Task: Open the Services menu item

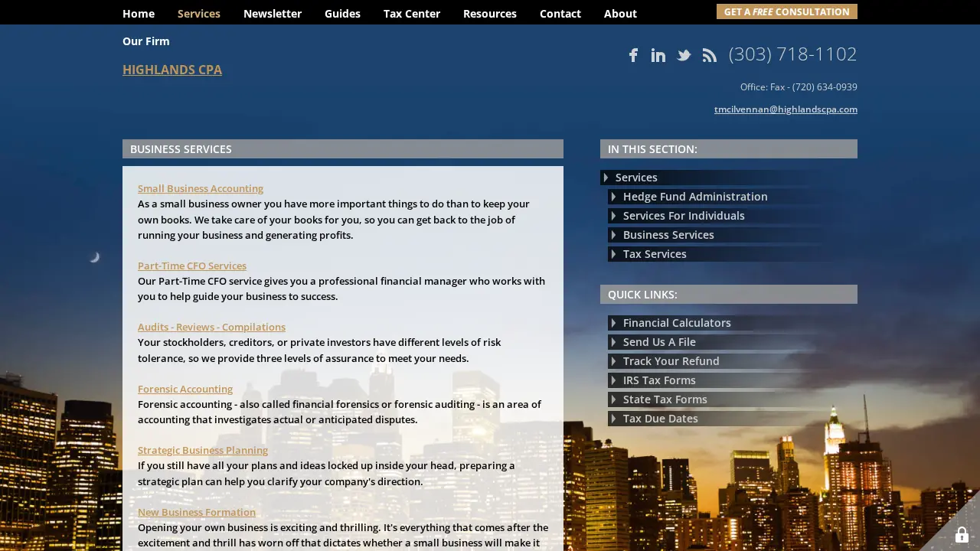Action: click(x=199, y=13)
